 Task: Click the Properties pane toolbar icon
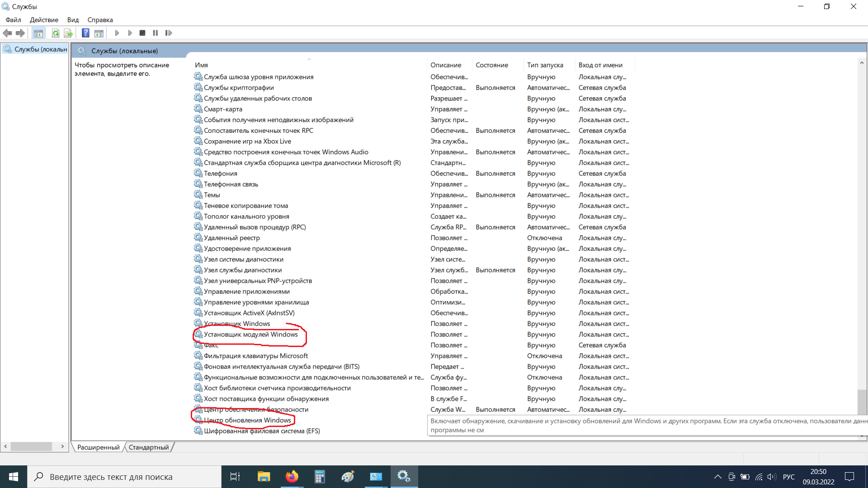click(99, 33)
